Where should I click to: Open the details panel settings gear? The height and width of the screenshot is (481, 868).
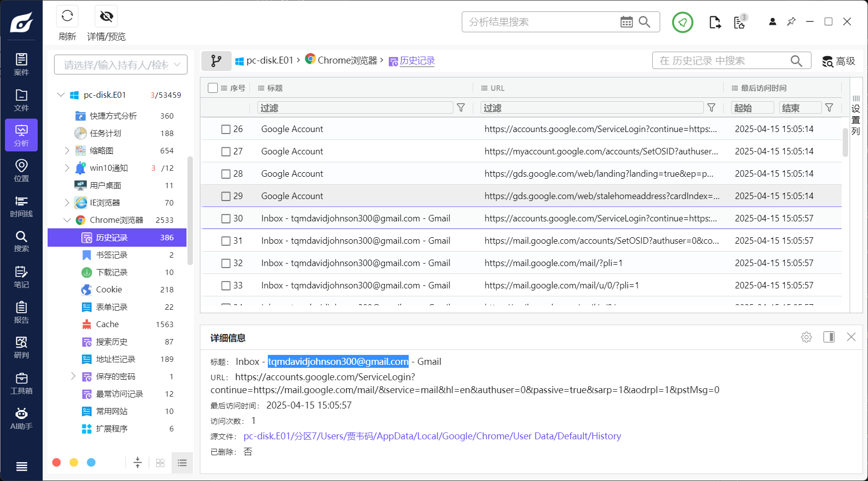806,337
